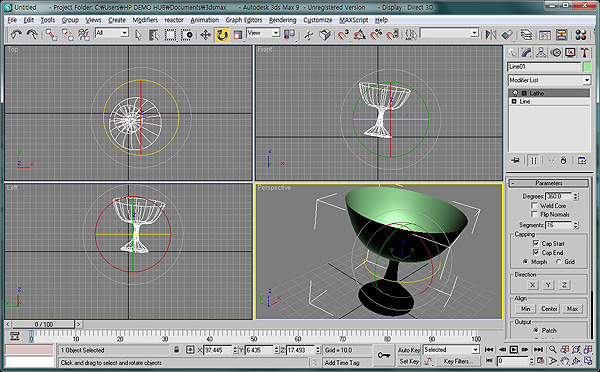The height and width of the screenshot is (372, 600).
Task: Activate the Select and Scale tool
Action: pyautogui.click(x=238, y=35)
